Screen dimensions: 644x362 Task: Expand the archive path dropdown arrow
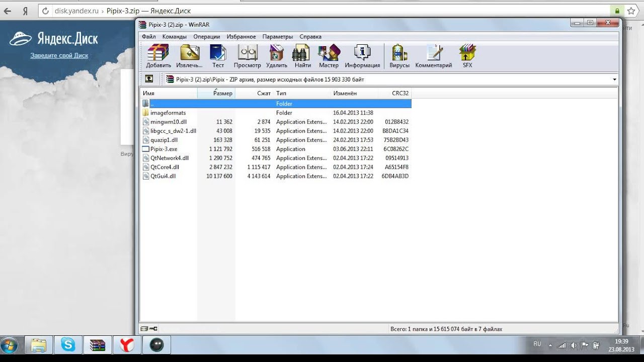[x=614, y=79]
